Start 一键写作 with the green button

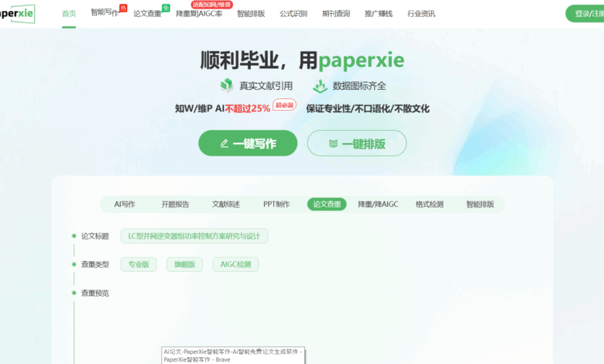click(x=248, y=143)
